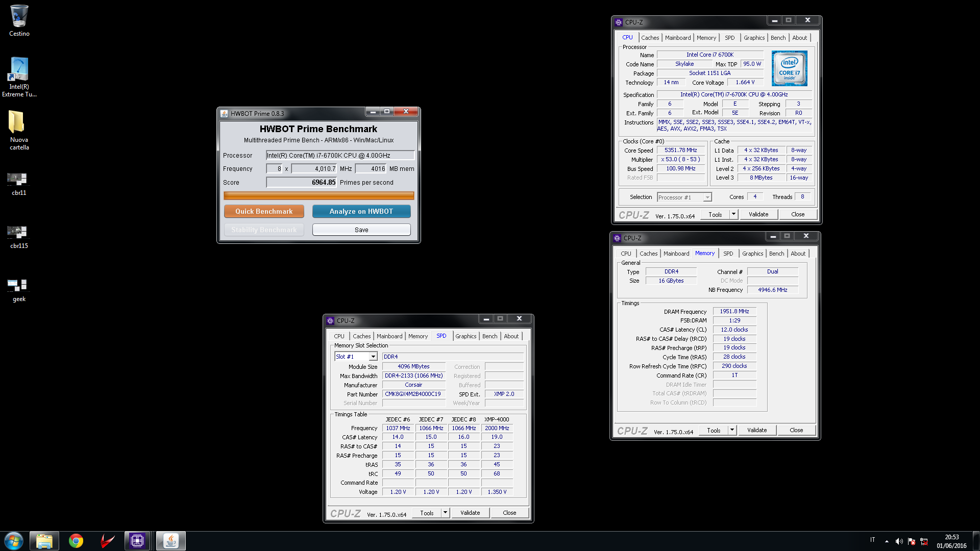This screenshot has height=551, width=980.
Task: Click the Show Desktop strip on taskbar
Action: pos(976,541)
